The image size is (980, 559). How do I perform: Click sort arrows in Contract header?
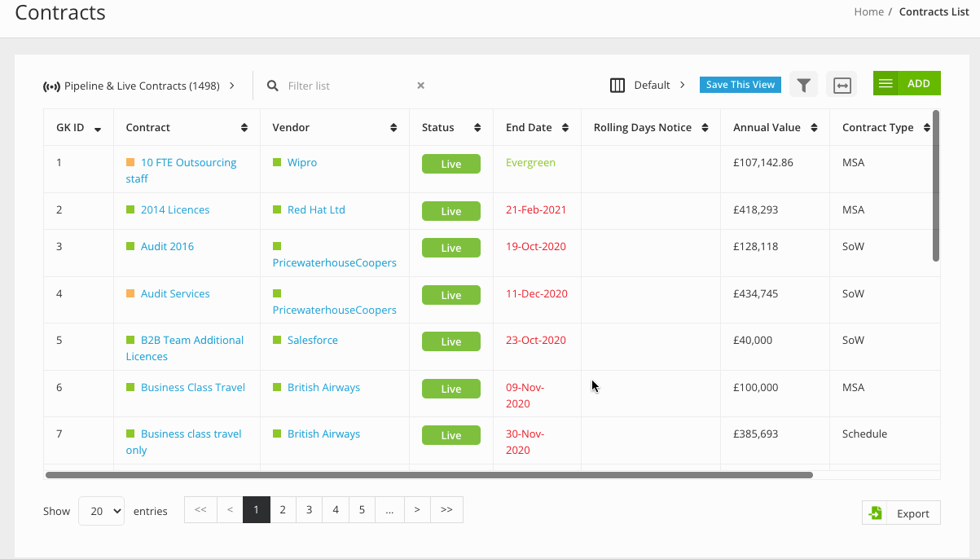[x=244, y=128]
